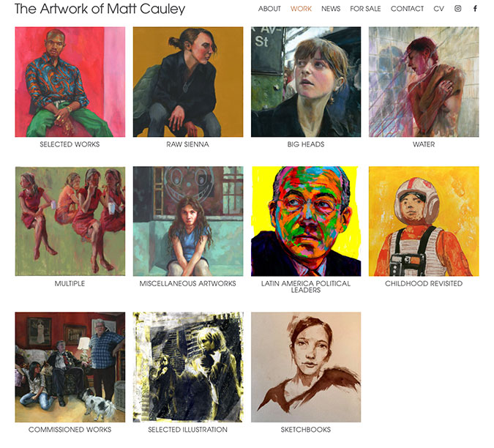Open Latin America Political Leaders thumbnail
Viewport: 494px width, 448px height.
click(306, 221)
